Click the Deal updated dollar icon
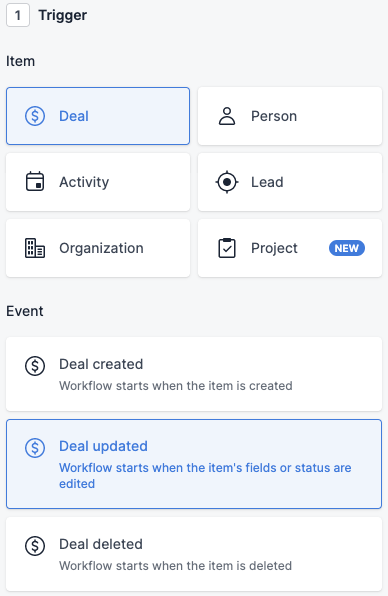 click(35, 448)
